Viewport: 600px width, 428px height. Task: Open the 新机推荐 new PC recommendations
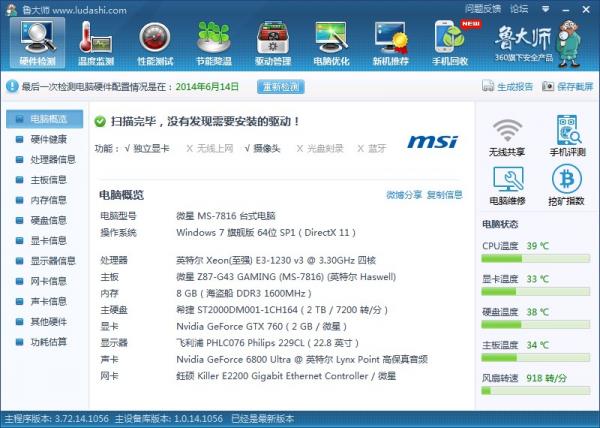[x=391, y=43]
